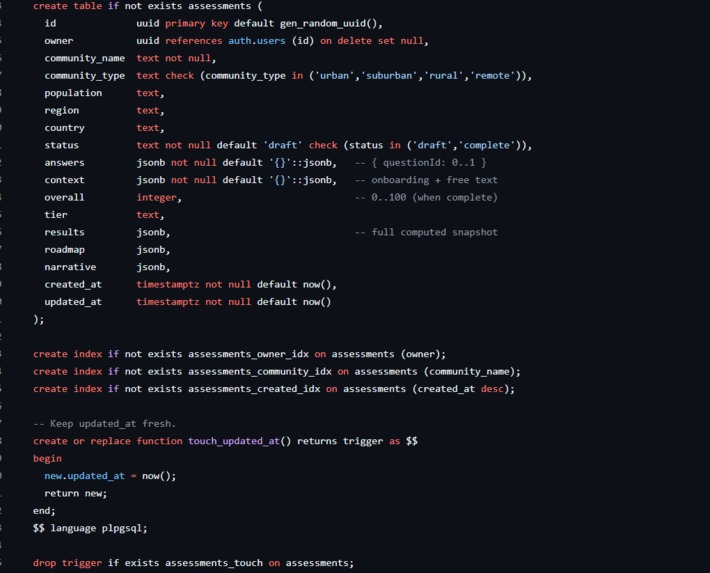710x573 pixels.
Task: Click 'assessments_touch' in the drop trigger line
Action: pos(214,563)
